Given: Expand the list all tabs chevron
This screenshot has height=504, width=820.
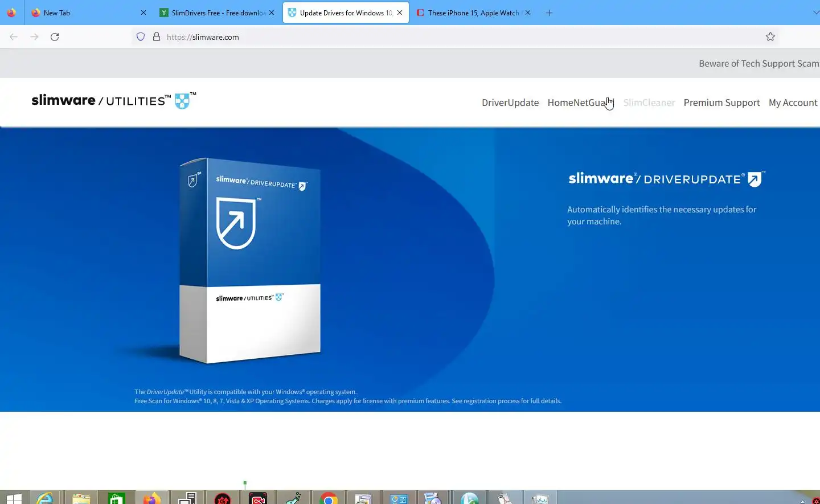Looking at the screenshot, I should 815,13.
